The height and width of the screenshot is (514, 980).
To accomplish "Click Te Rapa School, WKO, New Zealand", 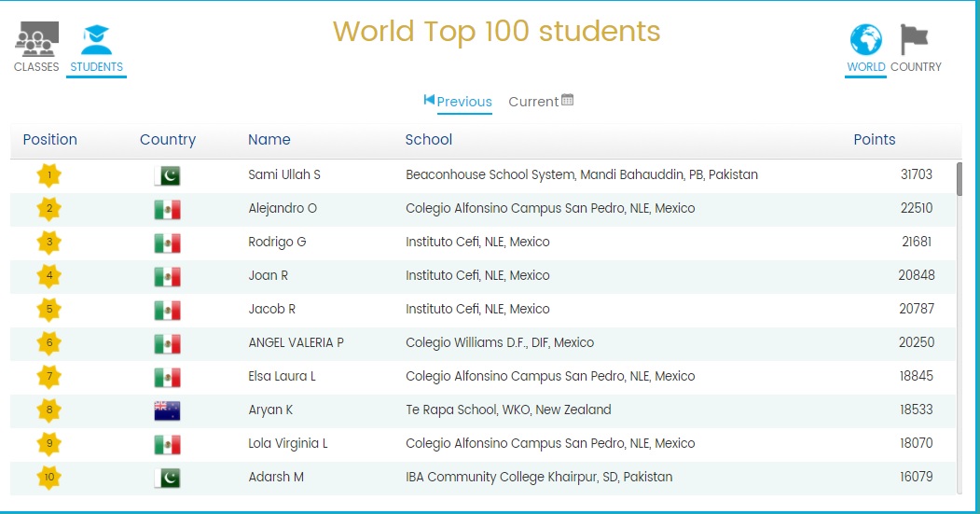I will [508, 410].
